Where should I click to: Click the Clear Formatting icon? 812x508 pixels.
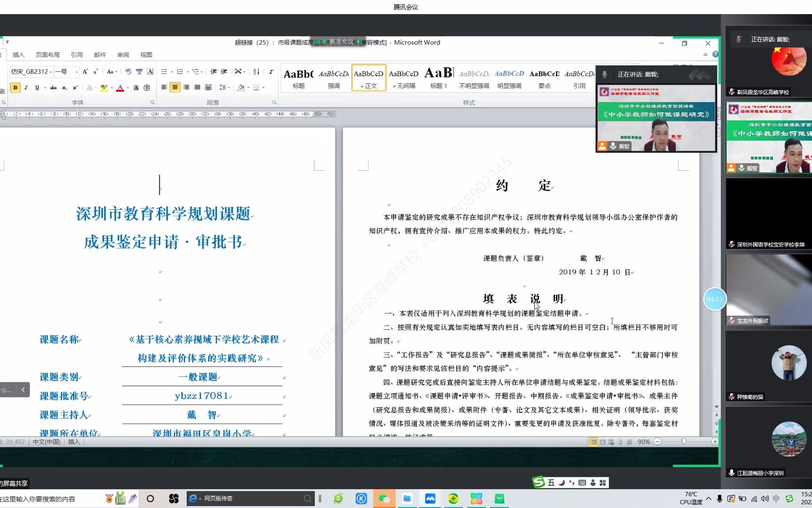point(128,71)
